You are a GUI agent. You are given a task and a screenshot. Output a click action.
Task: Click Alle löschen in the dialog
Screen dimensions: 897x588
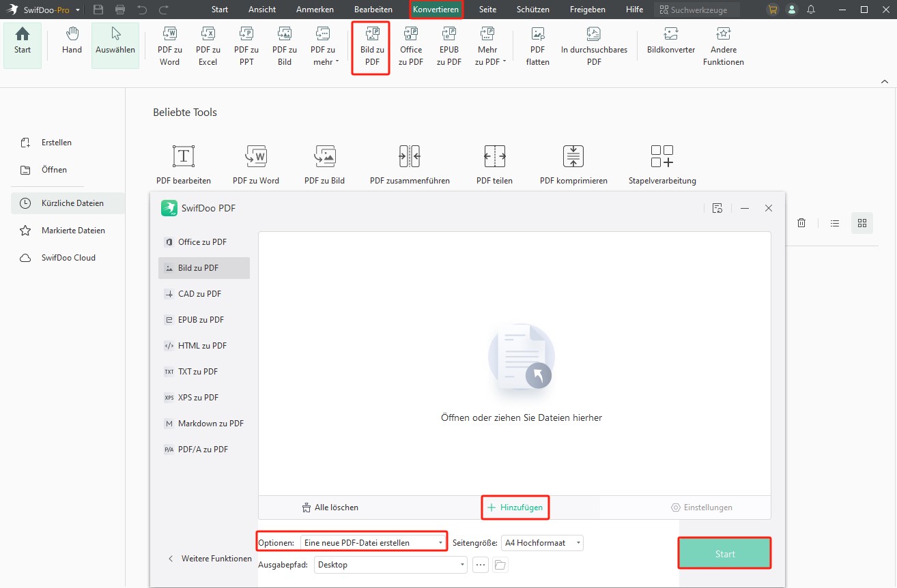click(330, 508)
